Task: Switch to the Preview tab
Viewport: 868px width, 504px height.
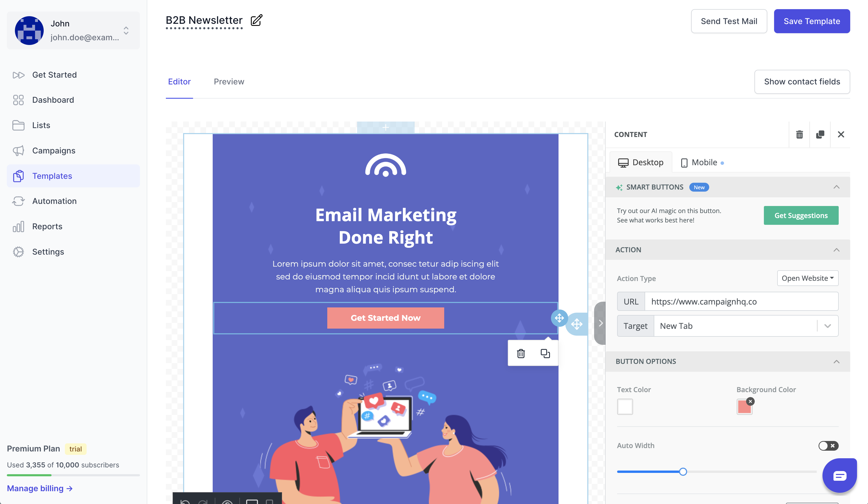Action: coord(229,81)
